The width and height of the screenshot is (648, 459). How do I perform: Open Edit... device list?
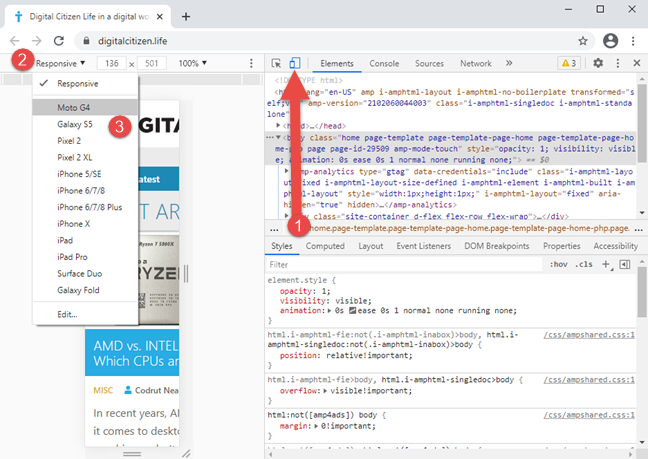coord(85,314)
